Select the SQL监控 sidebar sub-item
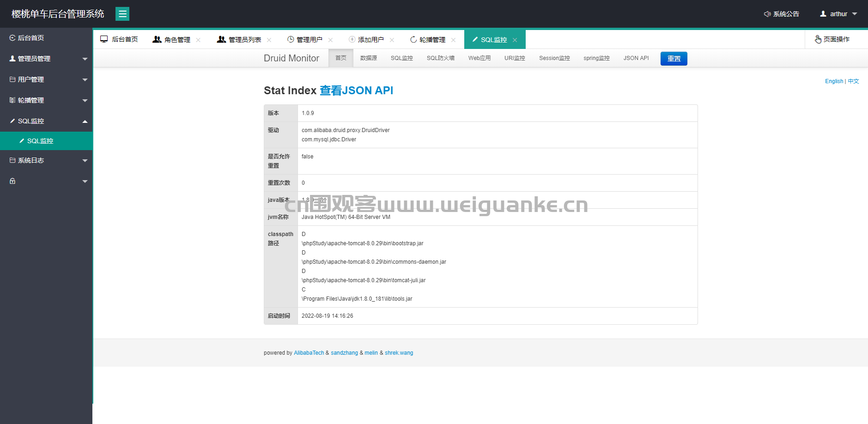 (x=46, y=141)
